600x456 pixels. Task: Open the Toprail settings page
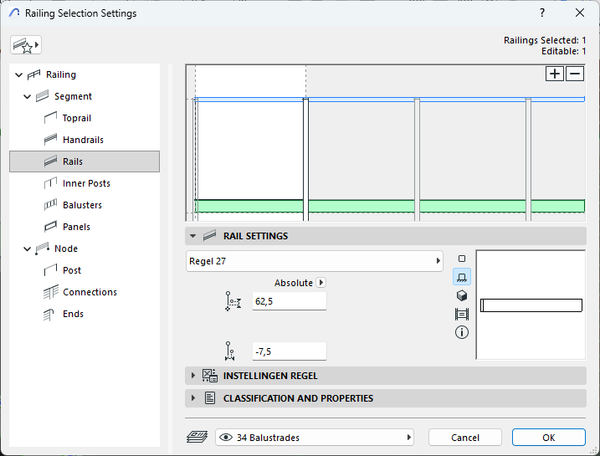pyautogui.click(x=76, y=118)
